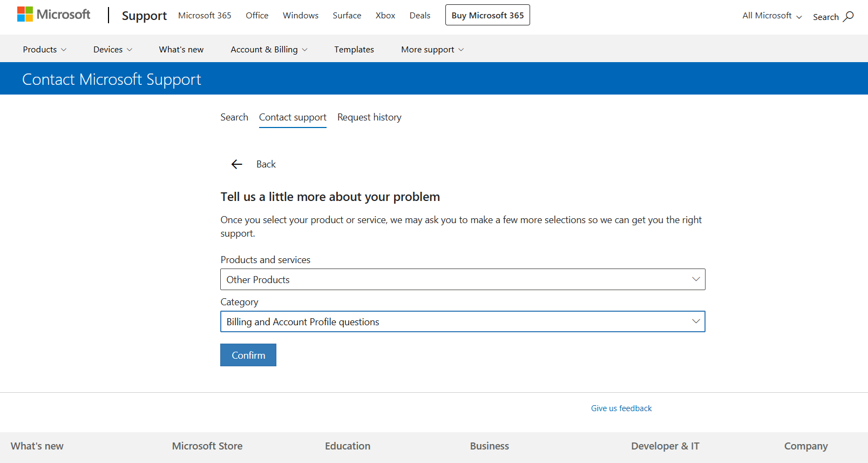Switch to the Search tab
This screenshot has height=463, width=868.
point(234,117)
